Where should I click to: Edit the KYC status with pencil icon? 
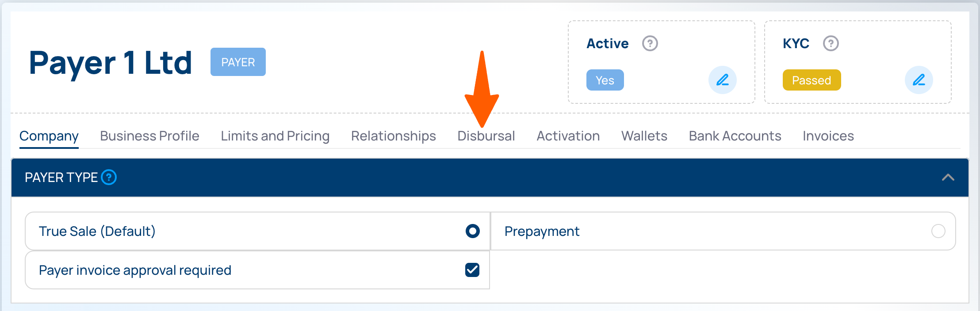(919, 80)
